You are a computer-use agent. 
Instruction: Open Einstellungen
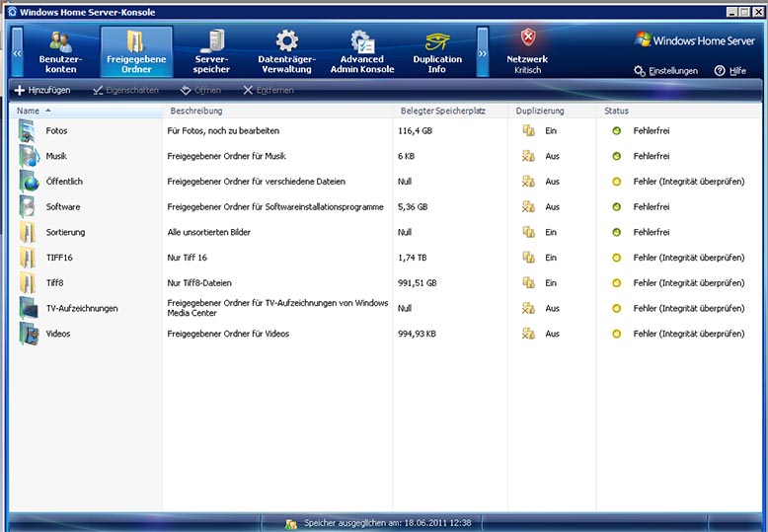666,71
